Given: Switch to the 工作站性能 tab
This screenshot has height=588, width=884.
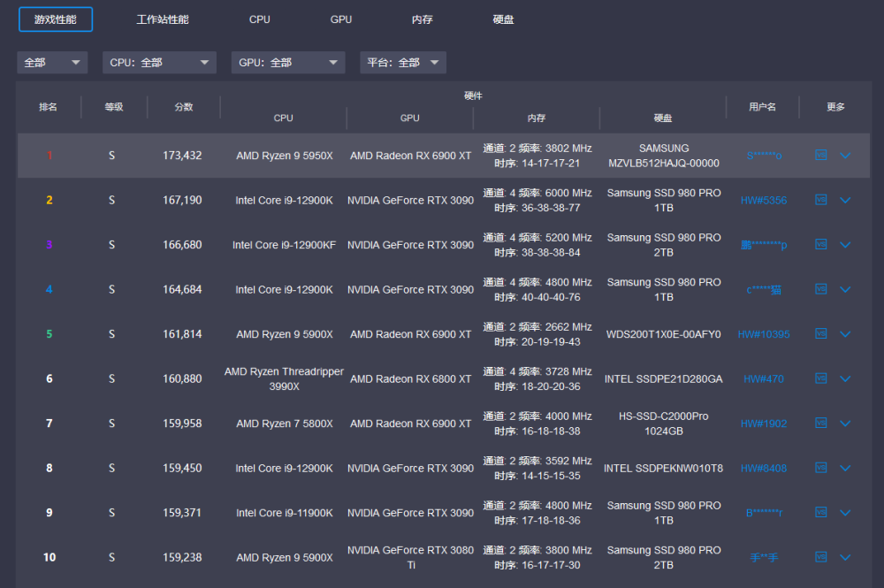Looking at the screenshot, I should pyautogui.click(x=163, y=19).
